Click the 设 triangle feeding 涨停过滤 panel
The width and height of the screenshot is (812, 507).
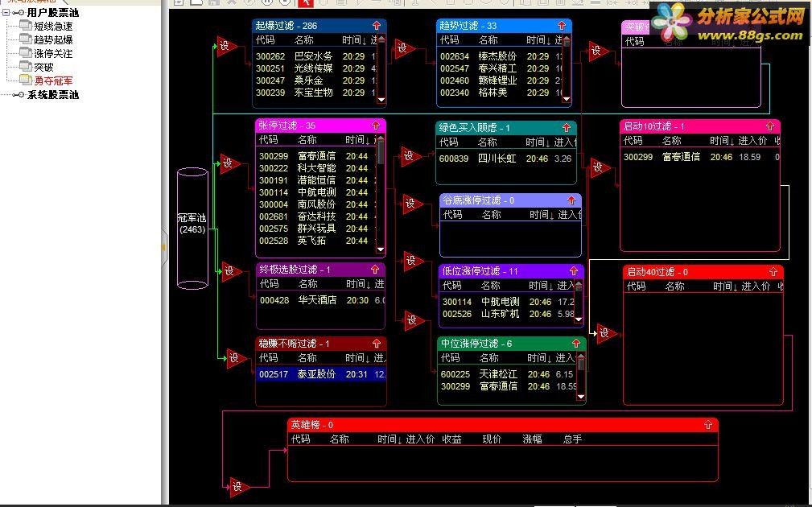(x=229, y=164)
